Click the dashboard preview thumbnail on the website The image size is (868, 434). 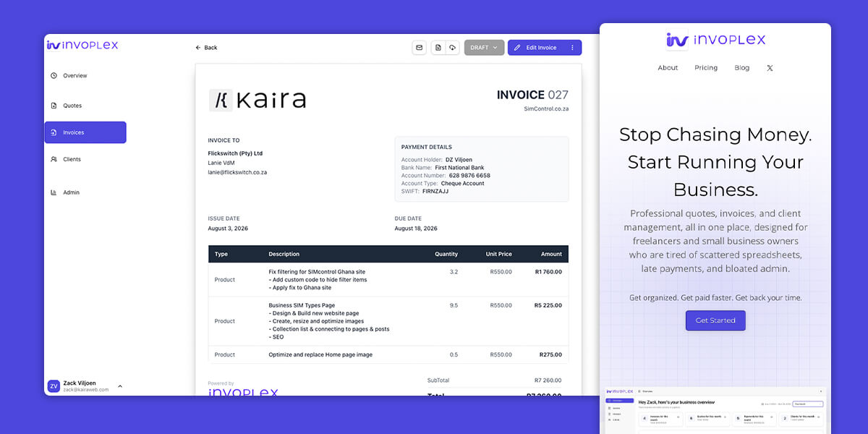pyautogui.click(x=715, y=410)
